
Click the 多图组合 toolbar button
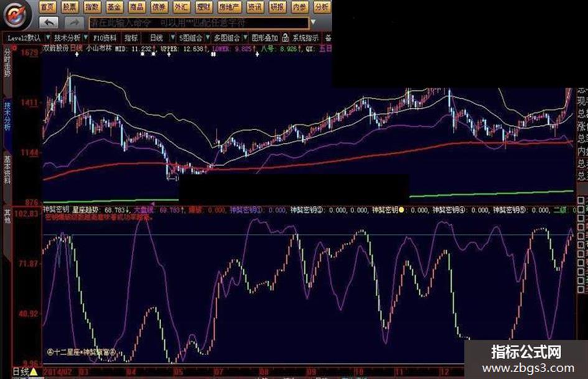coord(227,38)
